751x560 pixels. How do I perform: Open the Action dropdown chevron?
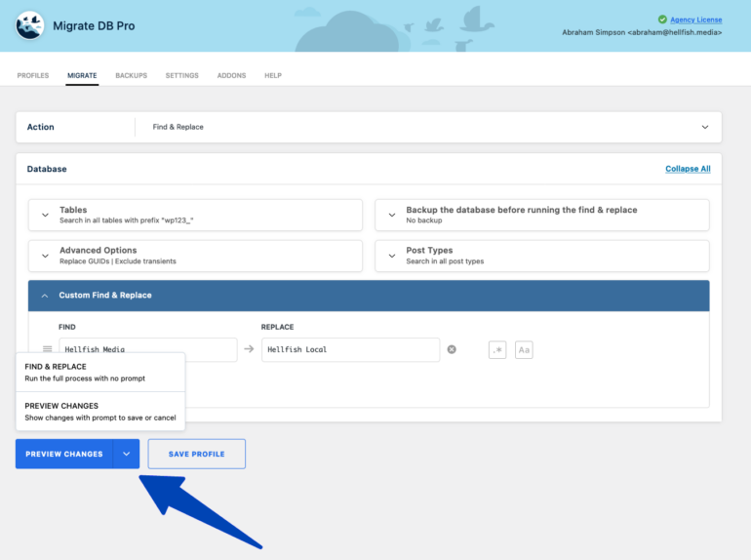(x=705, y=127)
